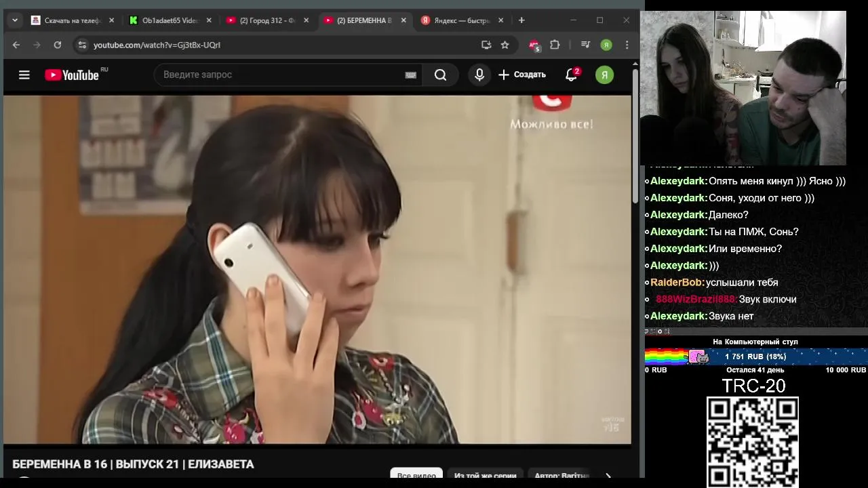The height and width of the screenshot is (488, 868).
Task: Open the extensions puzzle icon
Action: (555, 45)
